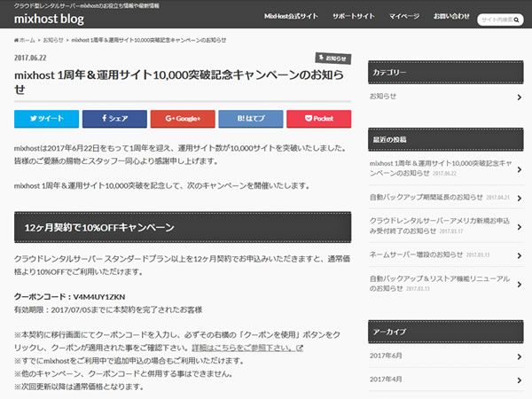Screen dimensions: 532x399
Task: Click the home icon in breadcrumb
Action: 16,41
